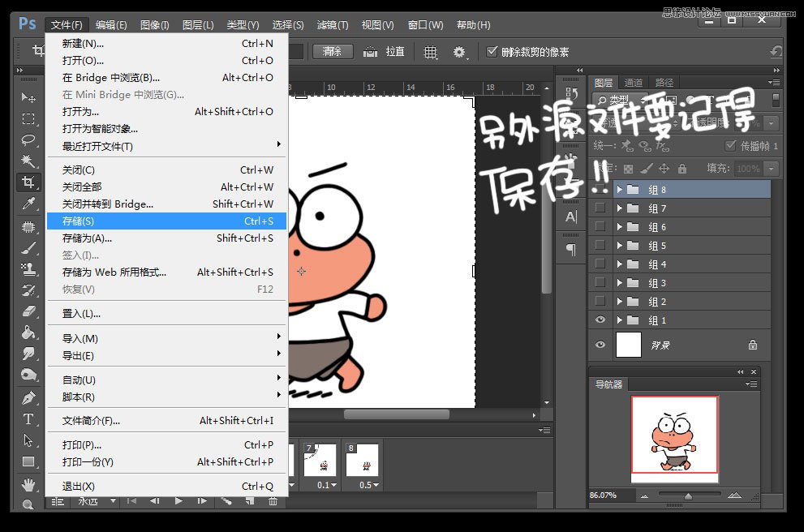Switch to the 路径 tab

pyautogui.click(x=664, y=83)
